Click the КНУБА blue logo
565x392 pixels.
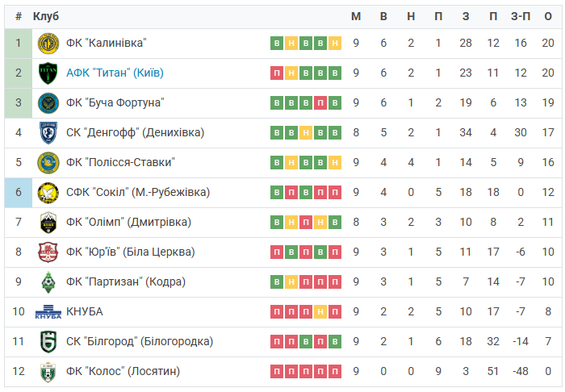click(x=48, y=311)
